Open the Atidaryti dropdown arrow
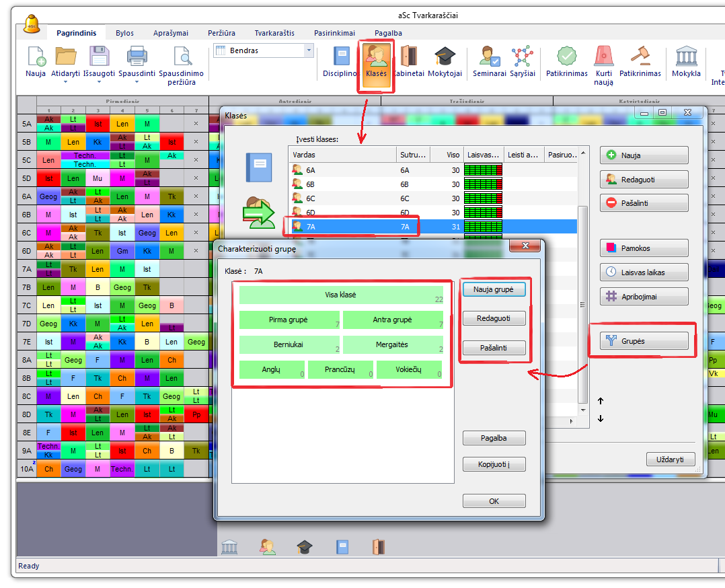Screen dimensions: 725x588 [x=66, y=83]
